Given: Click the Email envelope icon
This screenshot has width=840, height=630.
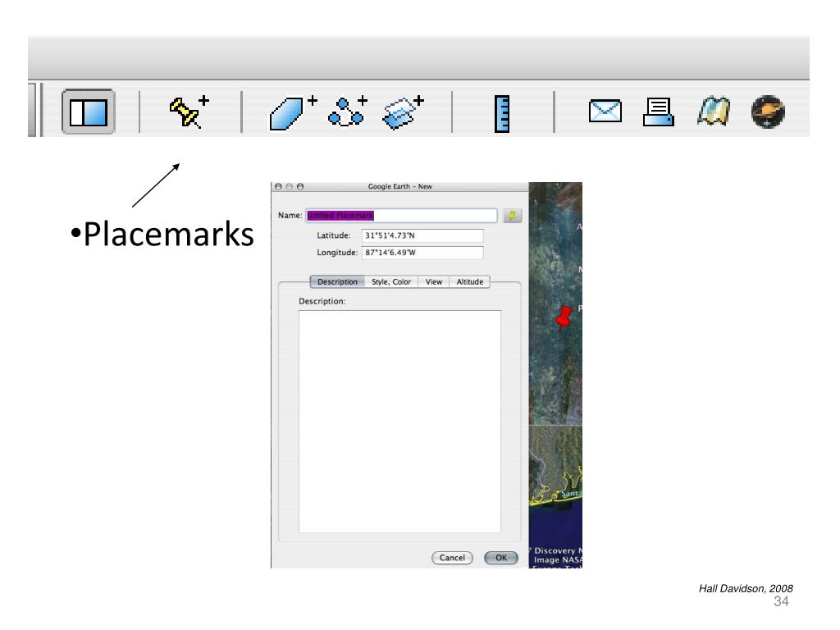Looking at the screenshot, I should [x=605, y=111].
